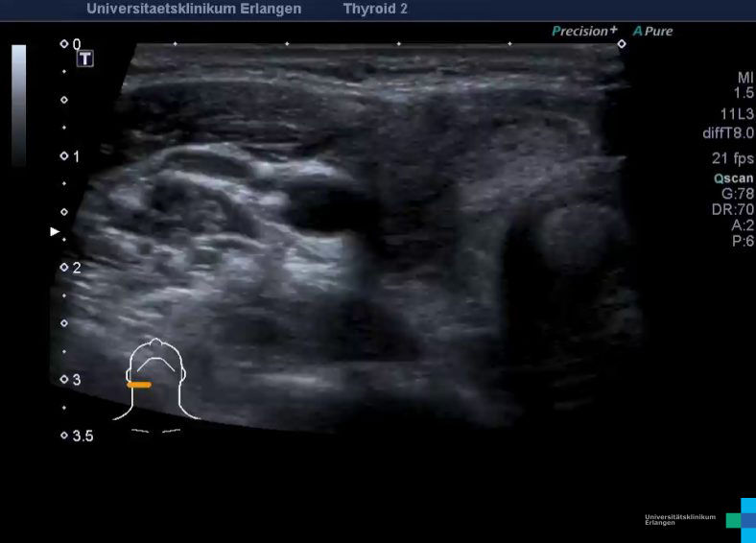Click the diamond marker at top-right scan edge
The image size is (756, 543).
click(622, 43)
